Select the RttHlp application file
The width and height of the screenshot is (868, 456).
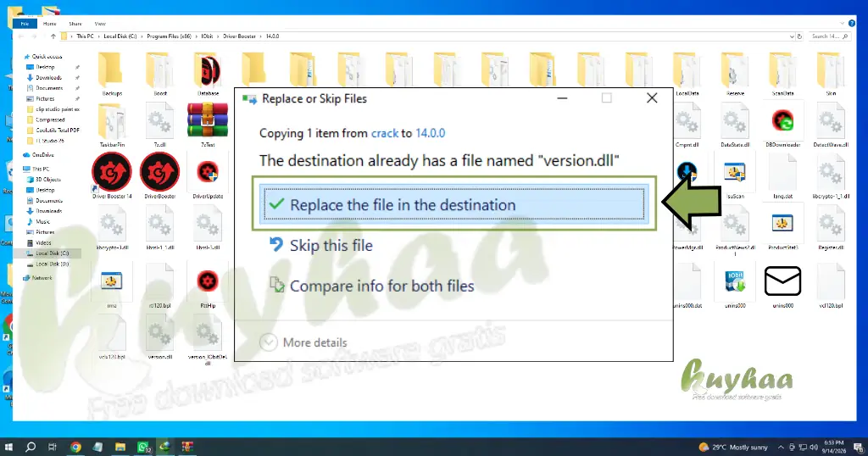pyautogui.click(x=208, y=286)
